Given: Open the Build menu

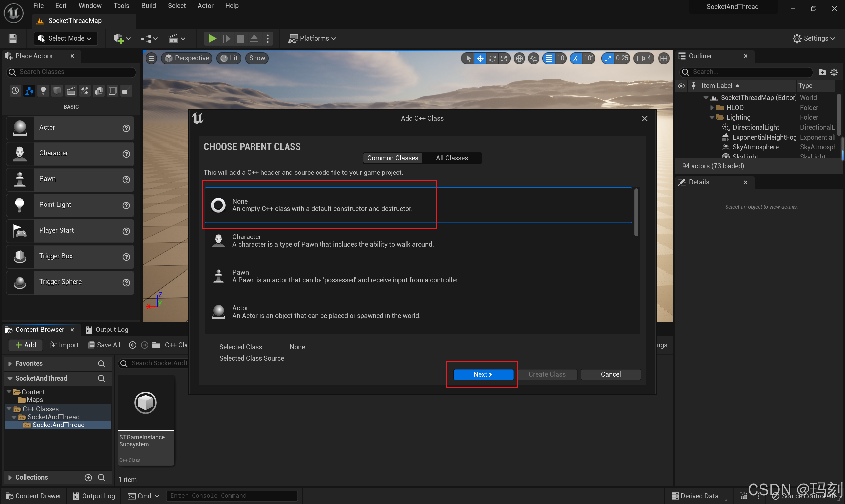Looking at the screenshot, I should coord(149,5).
